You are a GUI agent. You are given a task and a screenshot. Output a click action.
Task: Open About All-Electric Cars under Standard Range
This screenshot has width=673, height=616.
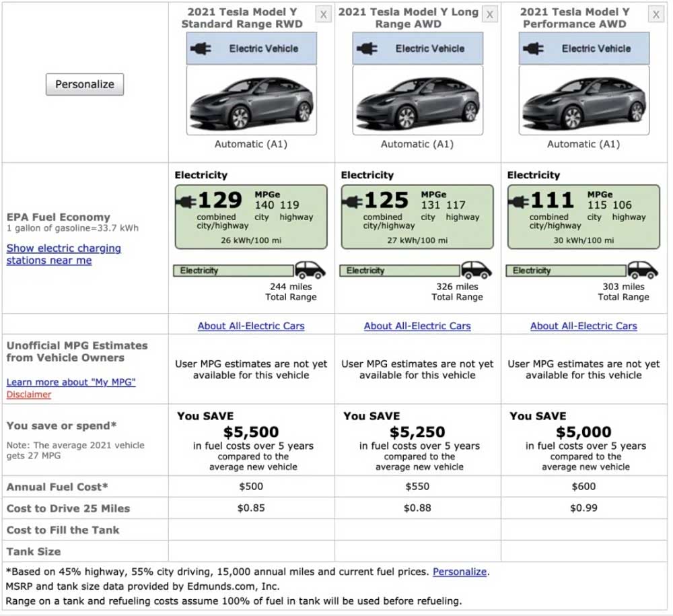click(x=251, y=326)
